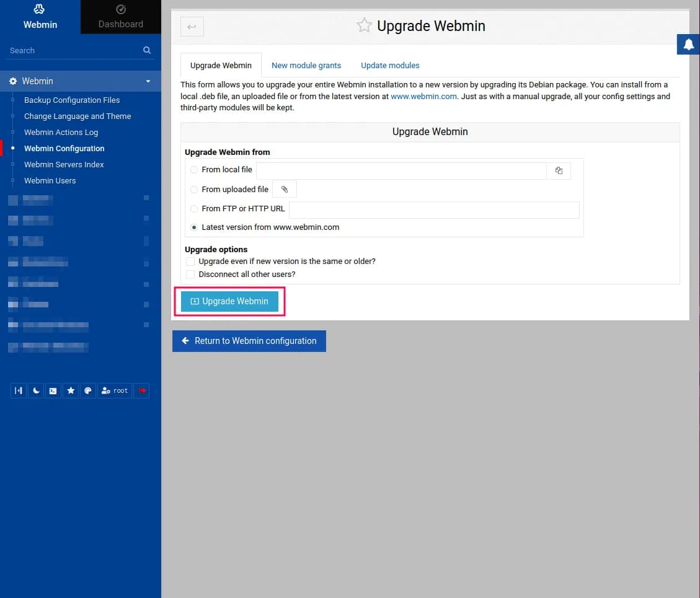Open Change Language and Theme

coord(78,116)
